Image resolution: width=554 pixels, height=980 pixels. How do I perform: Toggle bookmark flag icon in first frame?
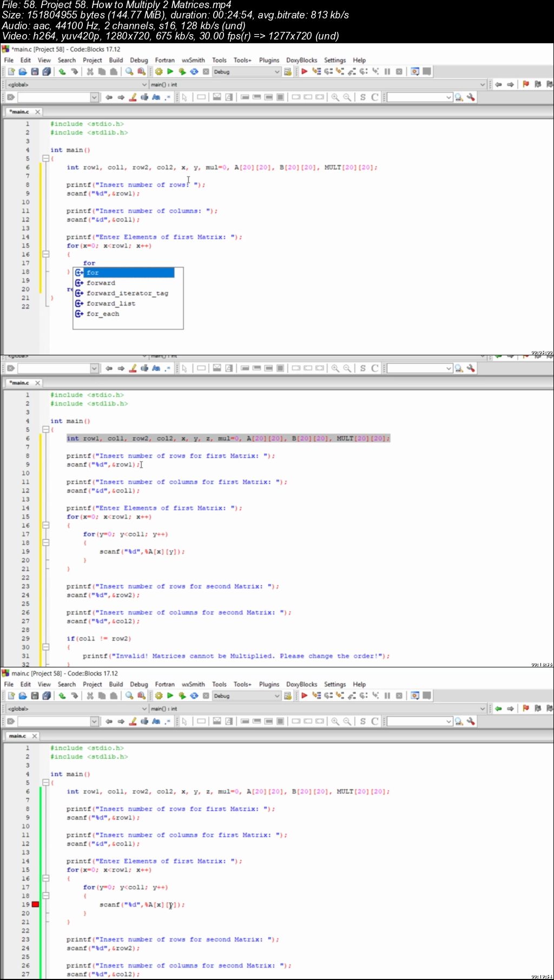click(526, 84)
